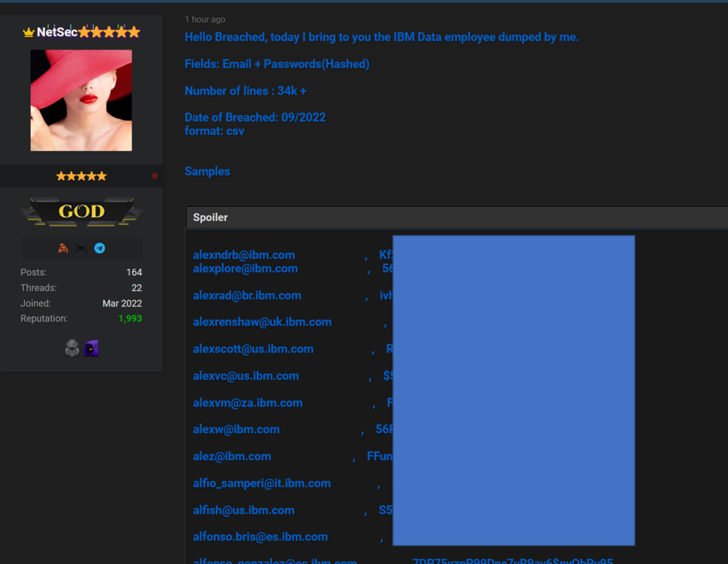The height and width of the screenshot is (564, 728).
Task: Open the Telegram contact icon
Action: 100,248
